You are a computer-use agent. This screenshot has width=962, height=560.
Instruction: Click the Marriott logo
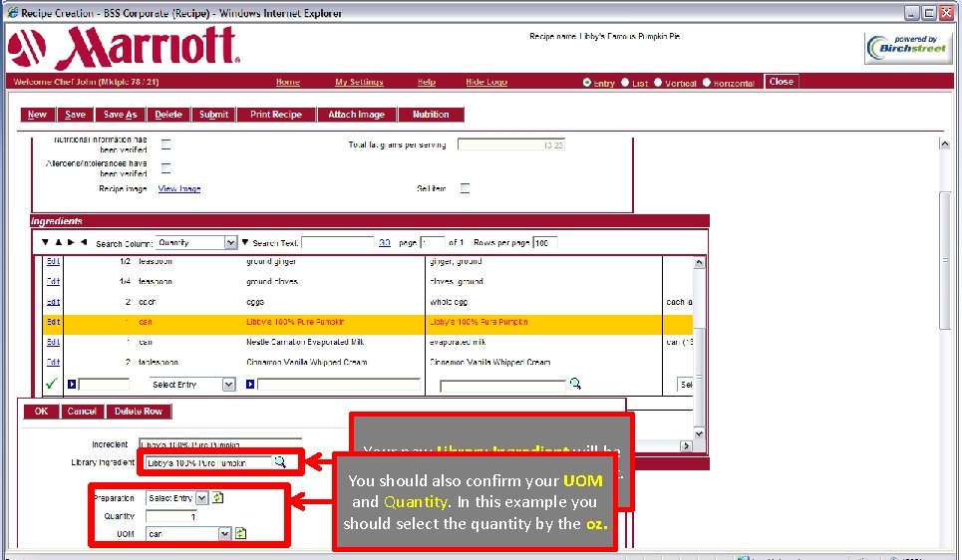124,48
